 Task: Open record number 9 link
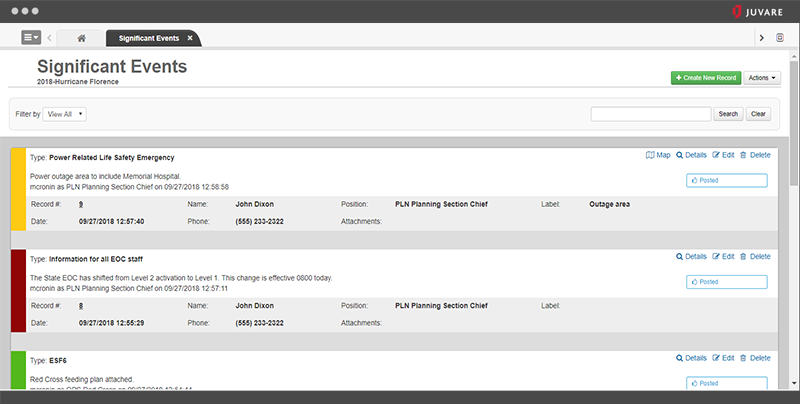80,204
